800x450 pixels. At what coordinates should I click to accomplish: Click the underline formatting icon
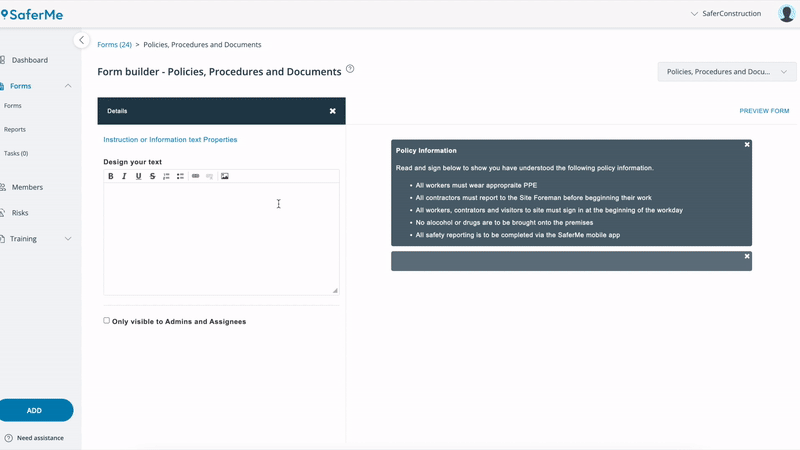[x=138, y=176]
